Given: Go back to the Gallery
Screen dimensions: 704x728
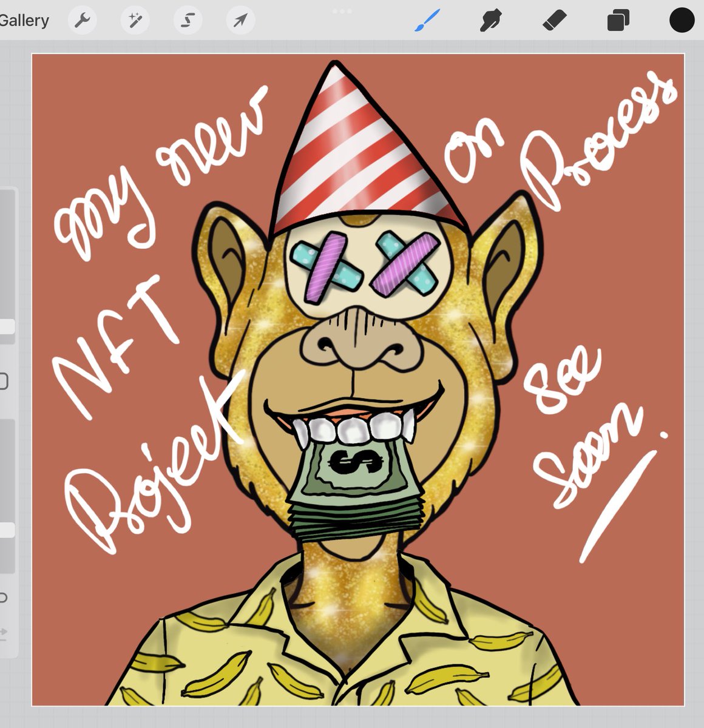Looking at the screenshot, I should [x=24, y=21].
